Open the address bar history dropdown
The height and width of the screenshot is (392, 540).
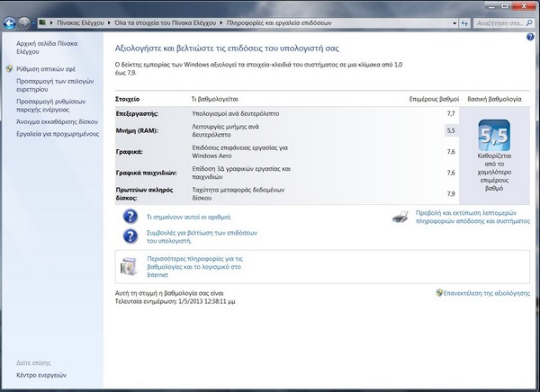[x=454, y=23]
